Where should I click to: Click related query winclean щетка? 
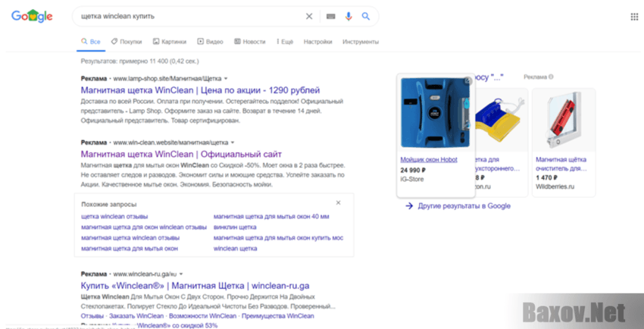click(x=236, y=249)
